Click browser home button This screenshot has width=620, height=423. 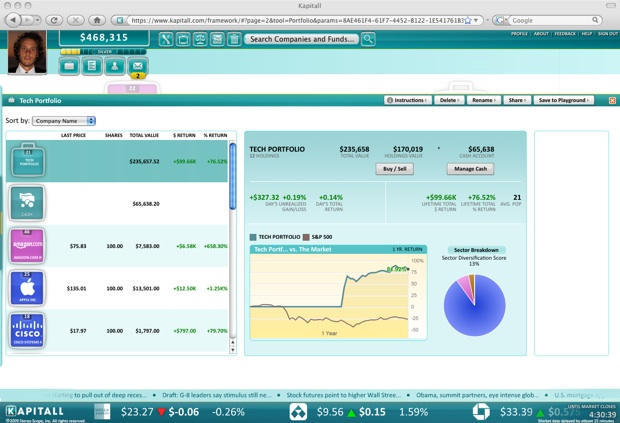coord(97,20)
